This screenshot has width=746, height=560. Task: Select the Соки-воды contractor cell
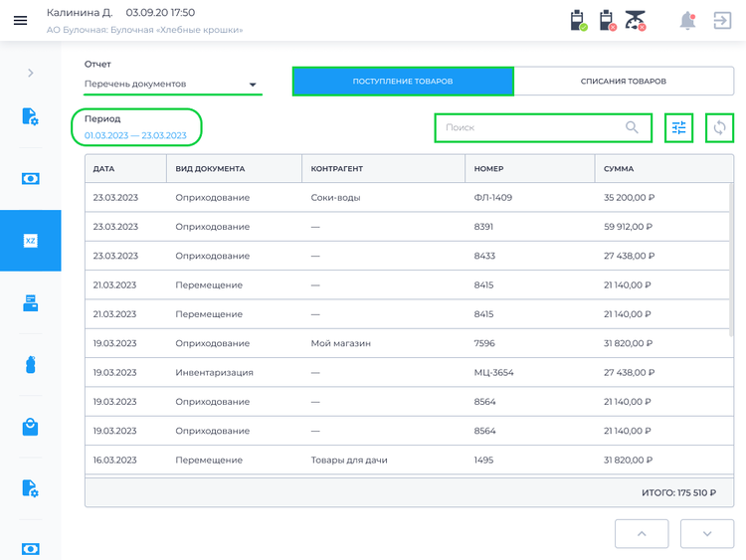click(335, 198)
